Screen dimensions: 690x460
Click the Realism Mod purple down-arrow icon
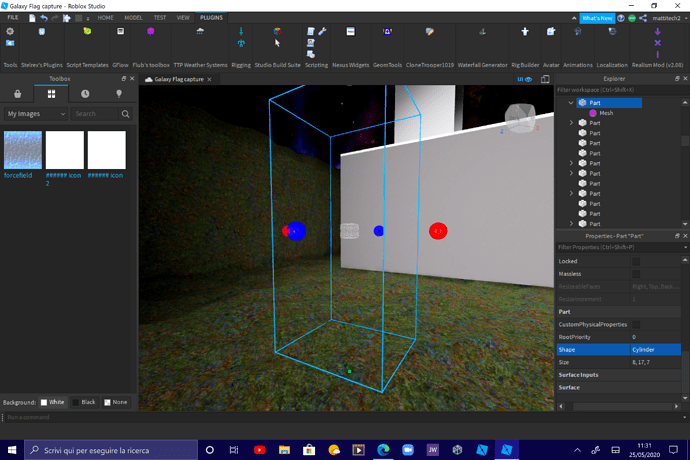pyautogui.click(x=657, y=31)
